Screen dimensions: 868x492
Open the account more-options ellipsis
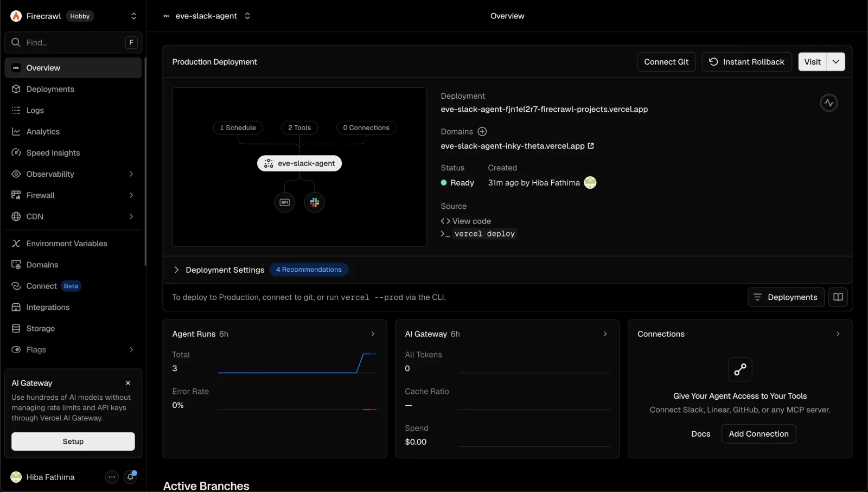coord(112,477)
